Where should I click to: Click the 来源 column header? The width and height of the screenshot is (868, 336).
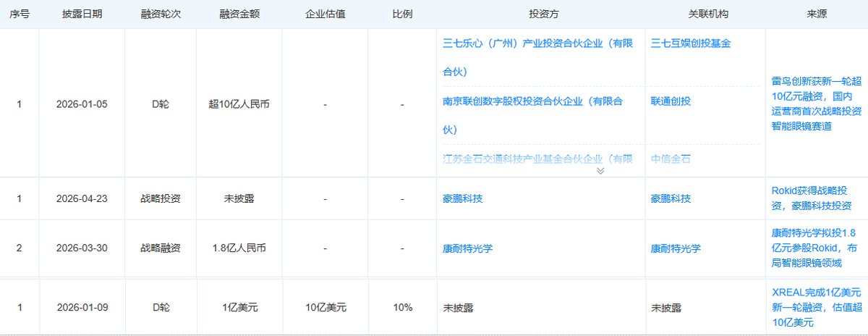817,14
